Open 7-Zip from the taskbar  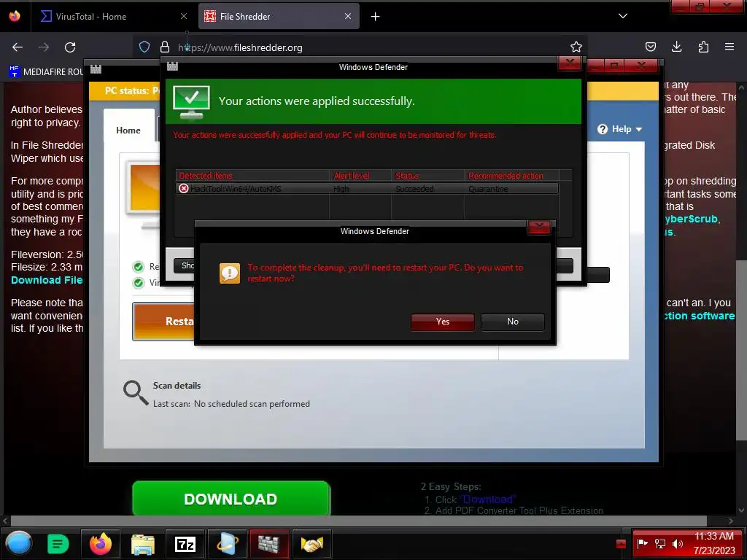(x=185, y=544)
